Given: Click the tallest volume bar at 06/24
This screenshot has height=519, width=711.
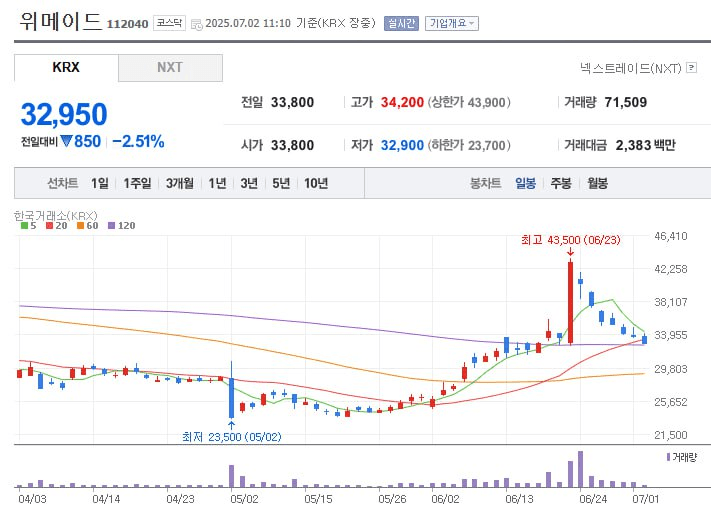Looking at the screenshot, I should pos(580,469).
